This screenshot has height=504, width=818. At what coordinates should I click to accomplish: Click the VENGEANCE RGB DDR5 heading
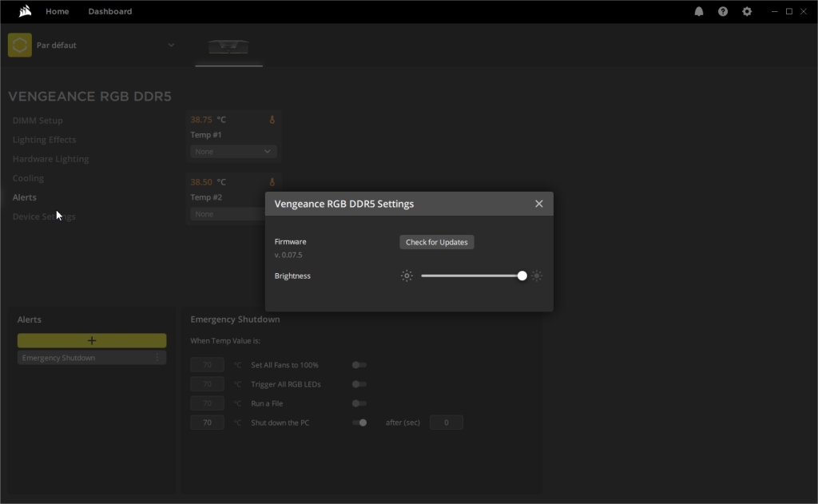[x=89, y=97]
